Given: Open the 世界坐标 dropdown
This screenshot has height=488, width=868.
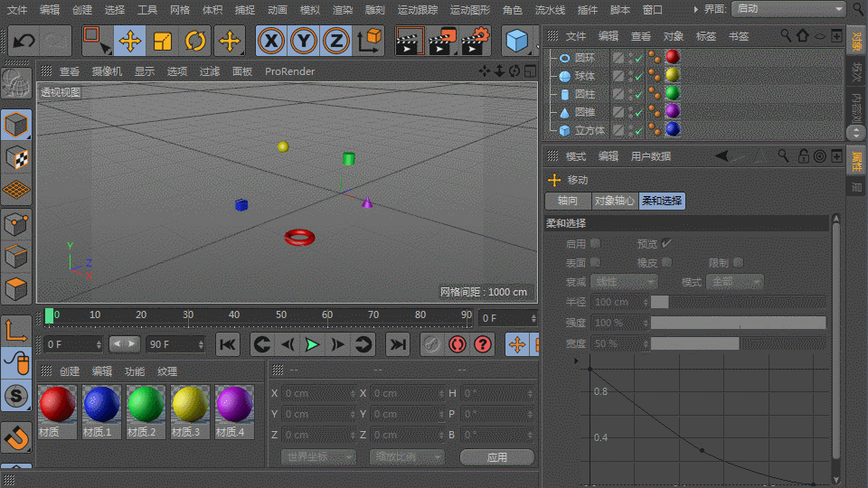Looking at the screenshot, I should 317,457.
